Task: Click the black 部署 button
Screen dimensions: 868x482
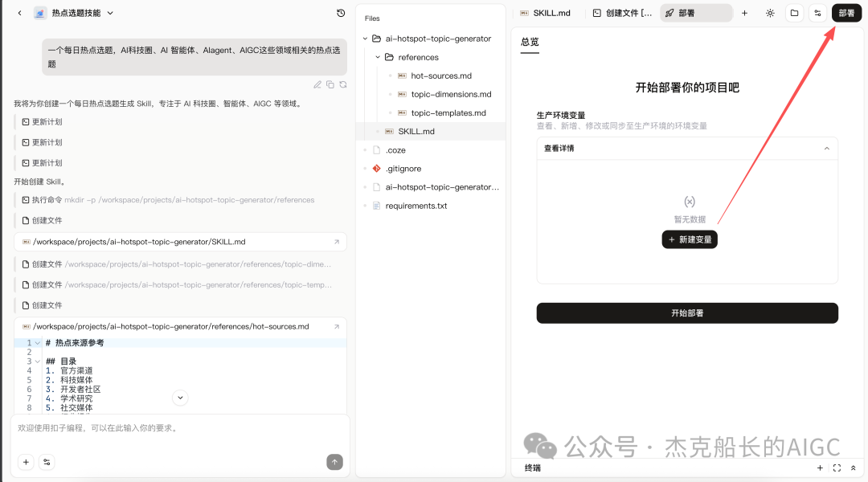Action: click(846, 13)
